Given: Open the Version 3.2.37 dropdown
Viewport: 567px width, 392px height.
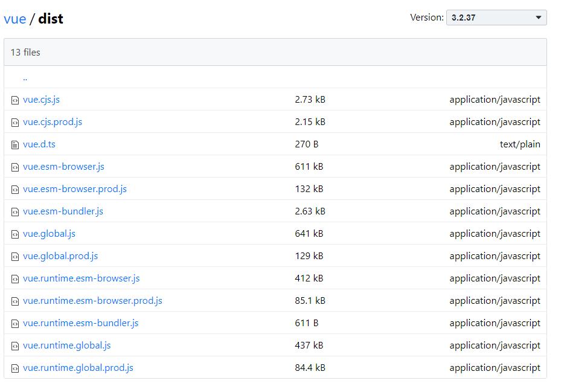Looking at the screenshot, I should click(496, 18).
